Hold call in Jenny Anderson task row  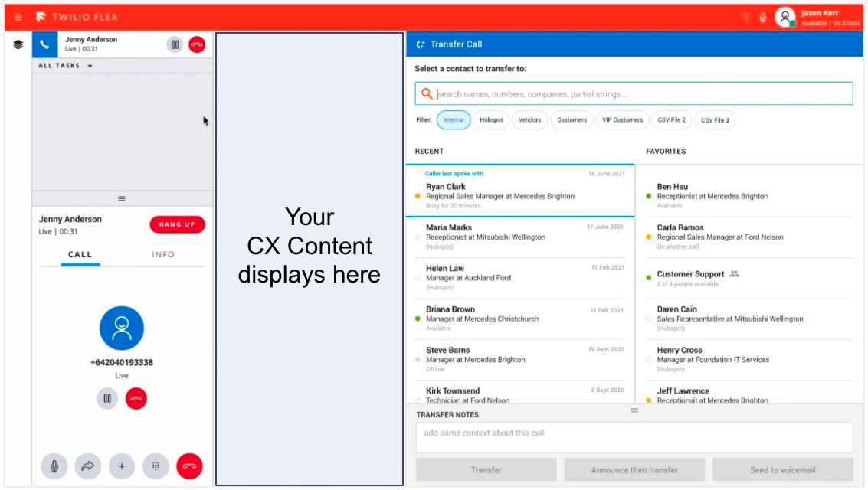175,45
